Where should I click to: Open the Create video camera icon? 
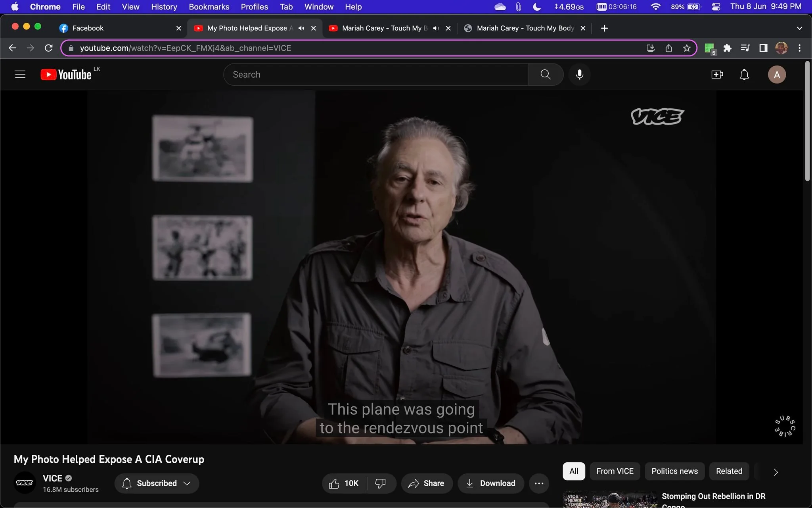tap(717, 74)
